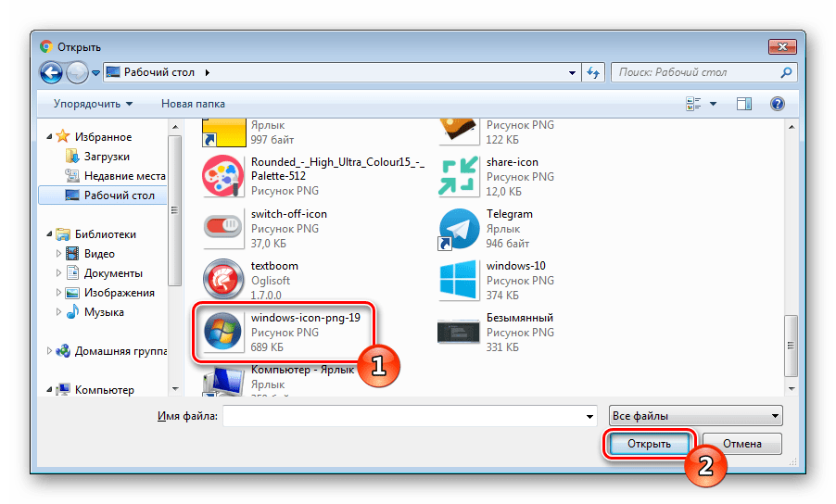Open the view options dropdown arrow
Image resolution: width=836 pixels, height=504 pixels.
point(713,104)
